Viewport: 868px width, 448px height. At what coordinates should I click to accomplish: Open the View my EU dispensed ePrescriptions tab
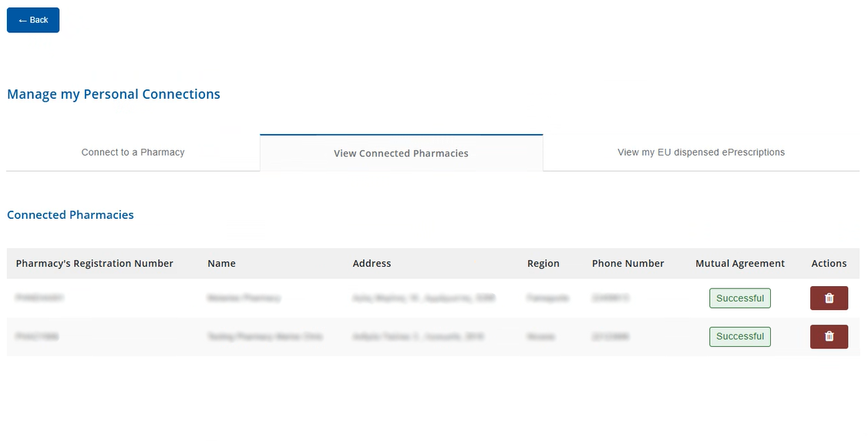click(x=701, y=153)
